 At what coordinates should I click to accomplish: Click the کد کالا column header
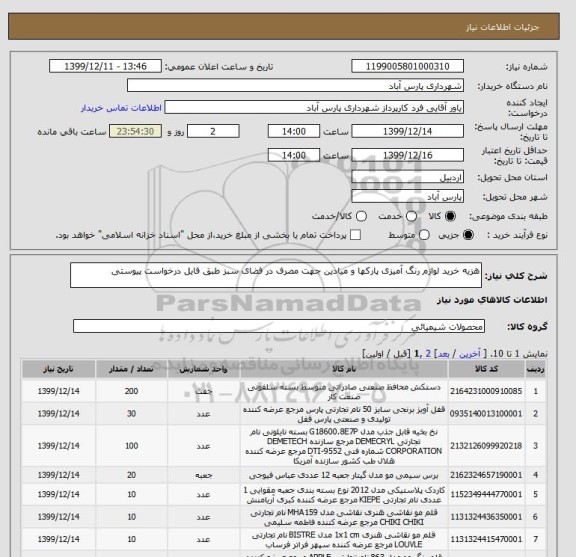(486, 369)
